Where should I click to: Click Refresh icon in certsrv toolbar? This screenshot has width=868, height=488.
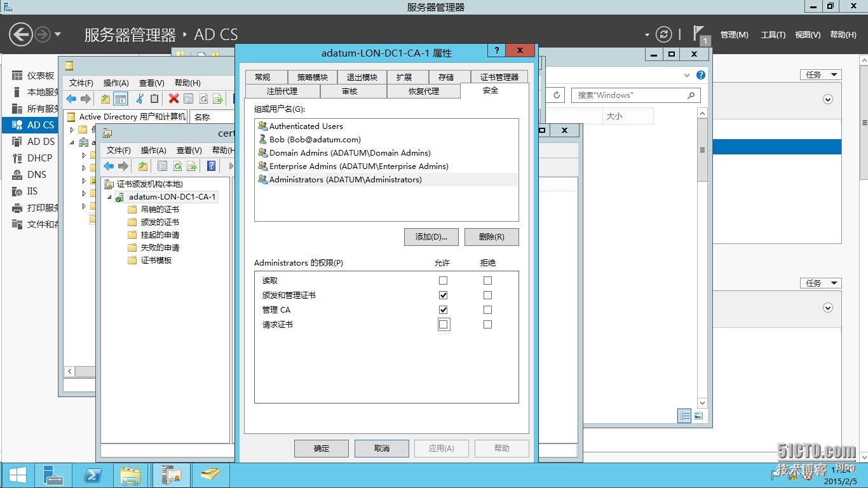tap(177, 166)
